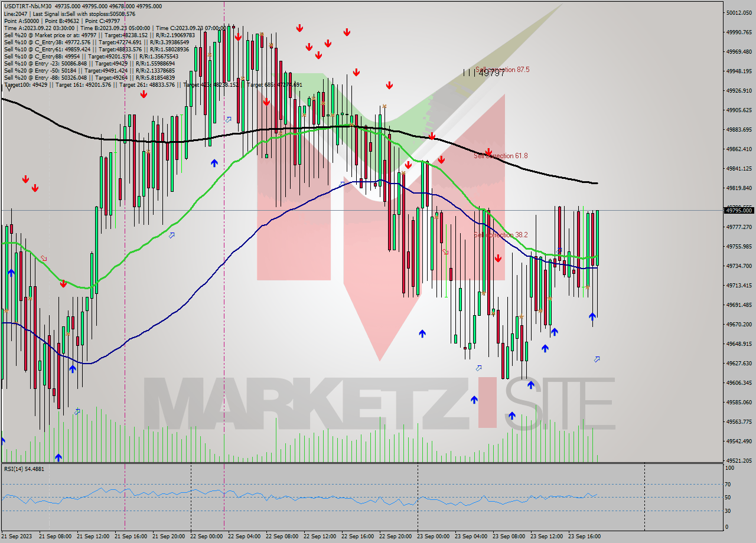The width and height of the screenshot is (756, 543).
Task: Click the 'Sell correction 38.2' label
Action: 501,235
